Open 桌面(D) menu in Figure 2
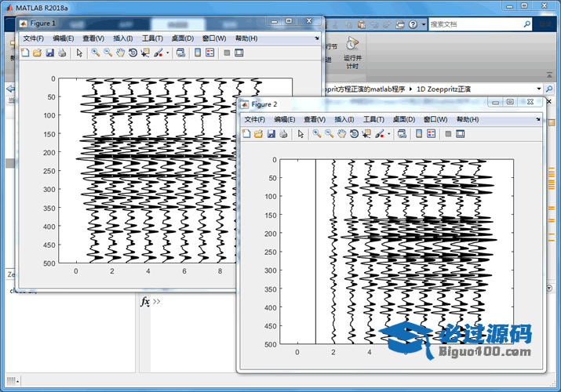561x392 pixels. (x=404, y=119)
